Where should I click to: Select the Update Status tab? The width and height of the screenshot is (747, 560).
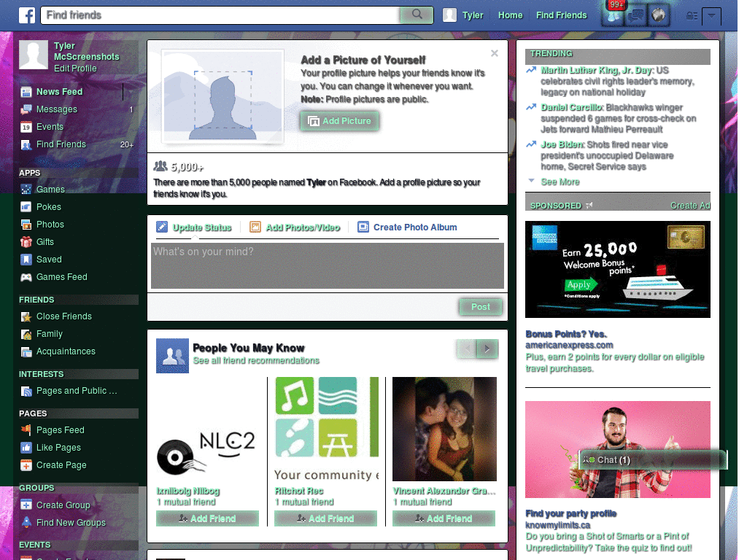click(x=194, y=227)
